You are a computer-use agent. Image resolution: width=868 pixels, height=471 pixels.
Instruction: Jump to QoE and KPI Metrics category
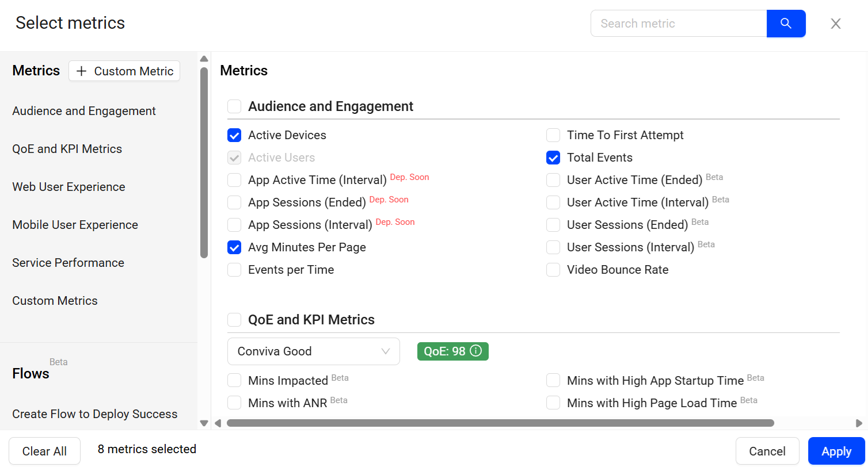click(67, 149)
